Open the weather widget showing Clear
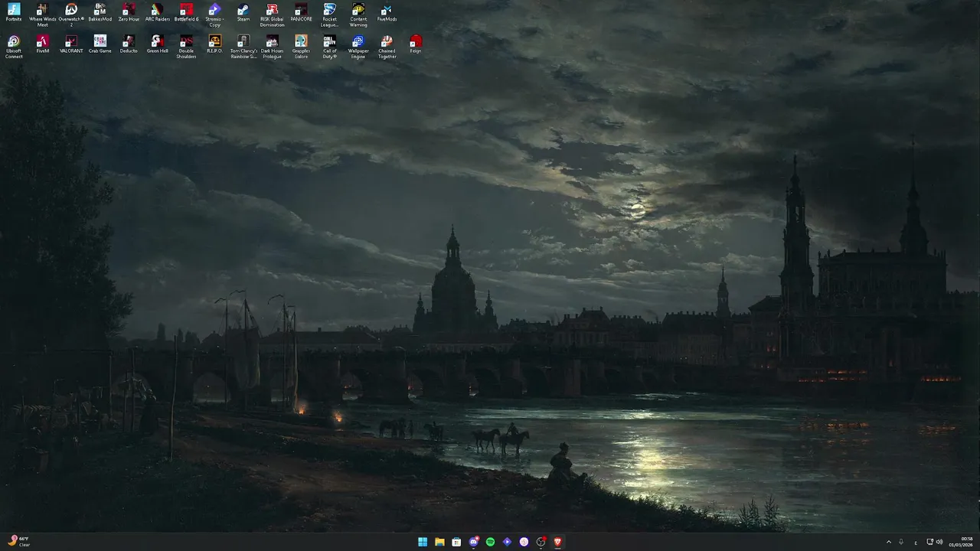Screen dimensions: 980x551 tap(18, 542)
